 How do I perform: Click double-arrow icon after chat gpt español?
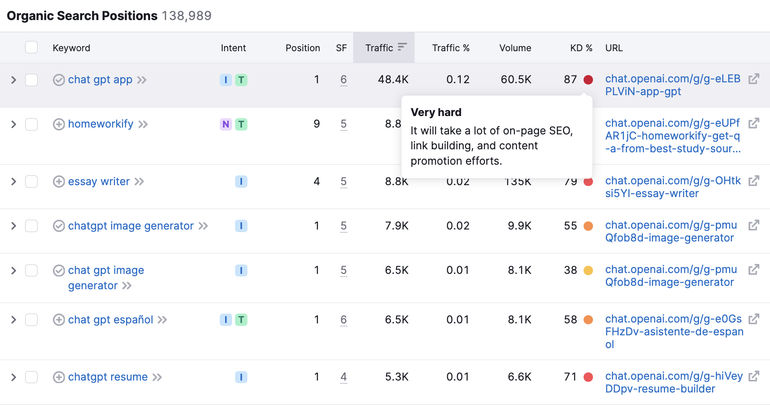(x=162, y=320)
